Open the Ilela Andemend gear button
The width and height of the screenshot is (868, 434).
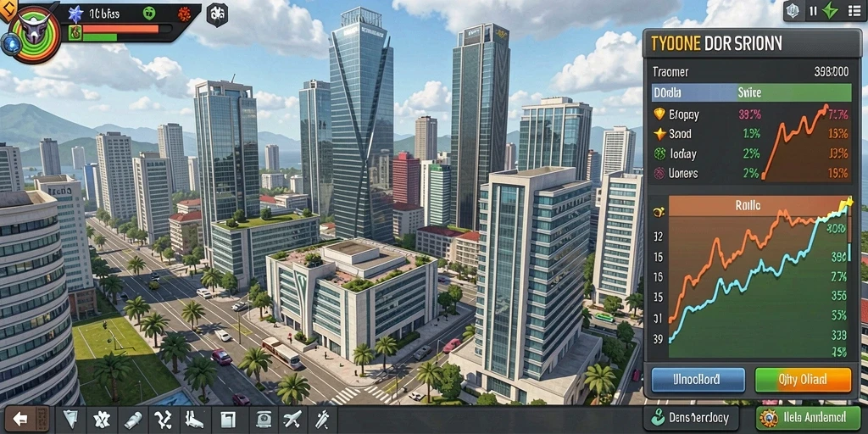pos(808,418)
